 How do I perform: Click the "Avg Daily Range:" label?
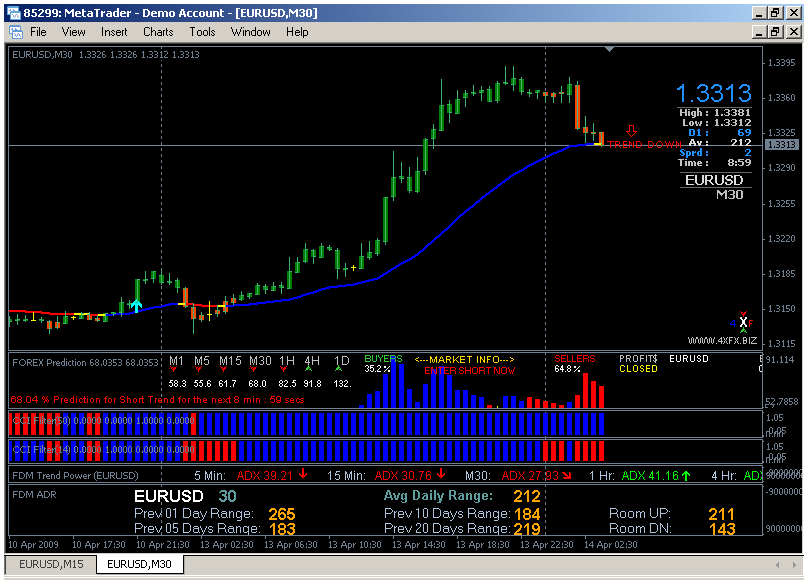(x=438, y=496)
